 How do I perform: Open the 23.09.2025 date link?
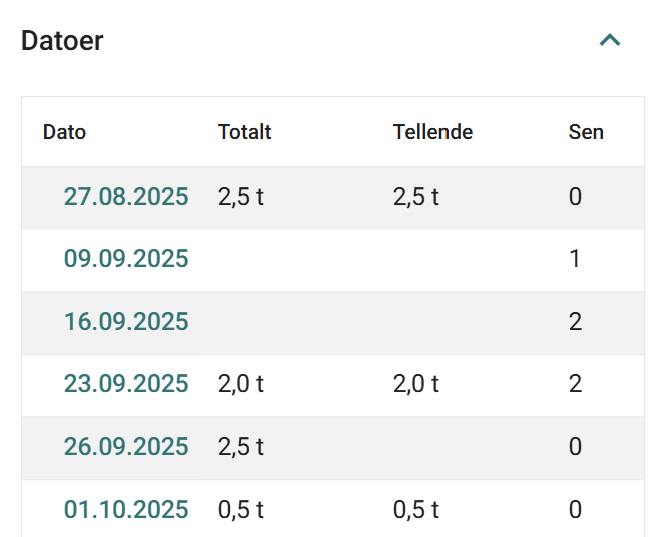coord(126,384)
